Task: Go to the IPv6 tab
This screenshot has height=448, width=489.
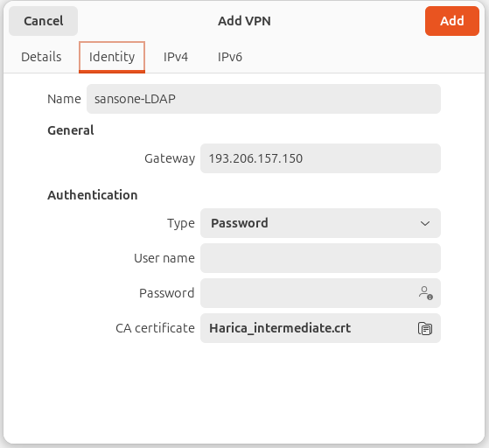Action: pyautogui.click(x=230, y=57)
